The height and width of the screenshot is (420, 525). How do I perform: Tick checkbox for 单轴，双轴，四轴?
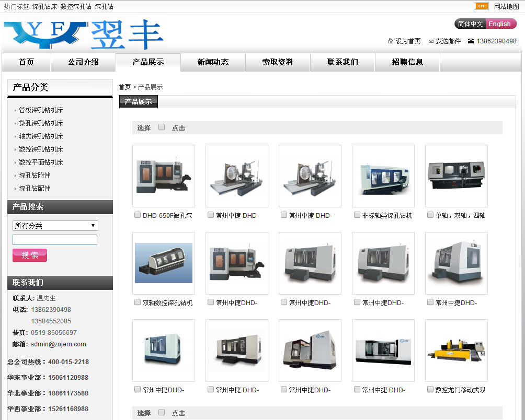[x=430, y=215]
